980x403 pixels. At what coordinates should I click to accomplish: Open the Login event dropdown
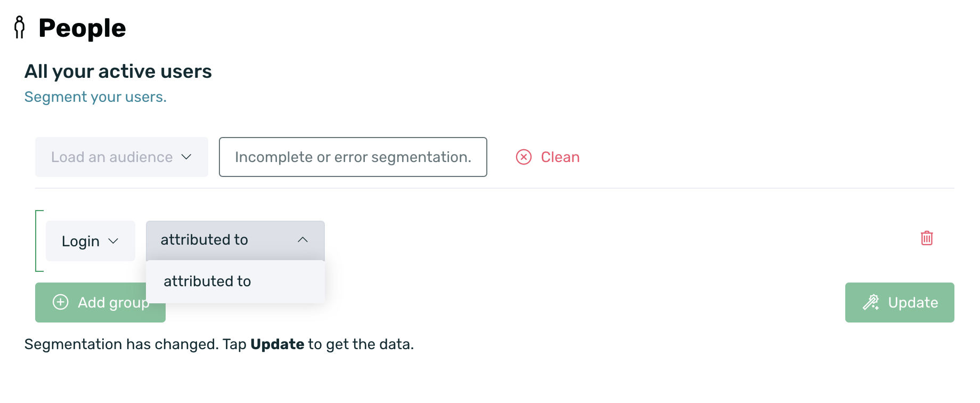coord(91,241)
